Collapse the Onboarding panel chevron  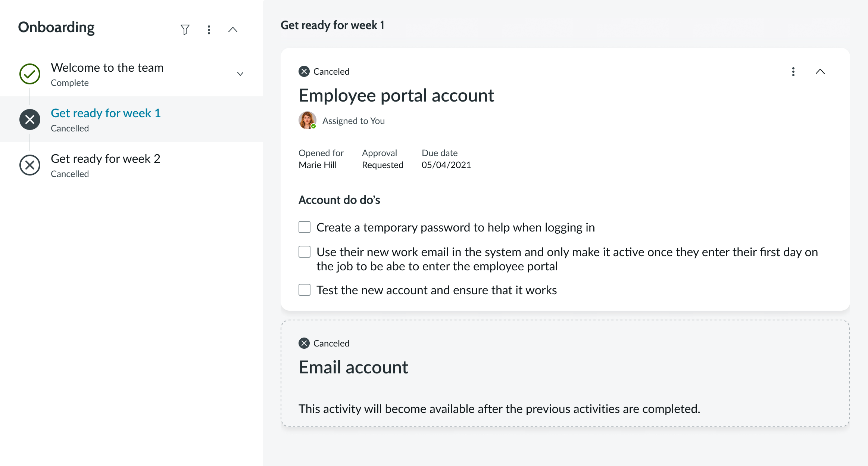pyautogui.click(x=233, y=29)
